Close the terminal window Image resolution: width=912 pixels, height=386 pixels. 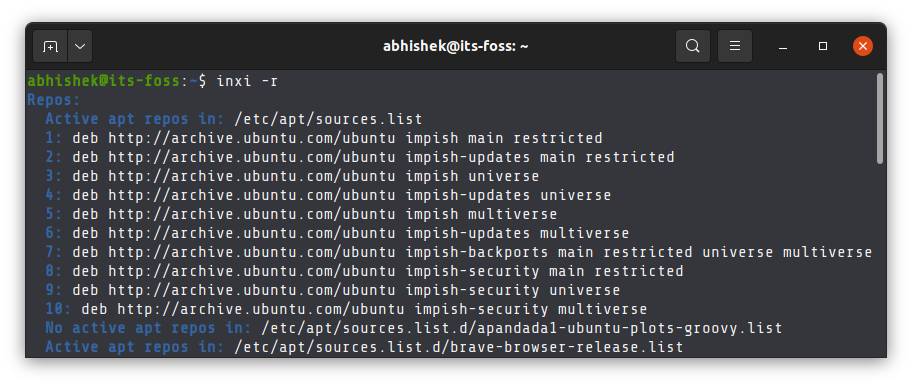pyautogui.click(x=863, y=46)
